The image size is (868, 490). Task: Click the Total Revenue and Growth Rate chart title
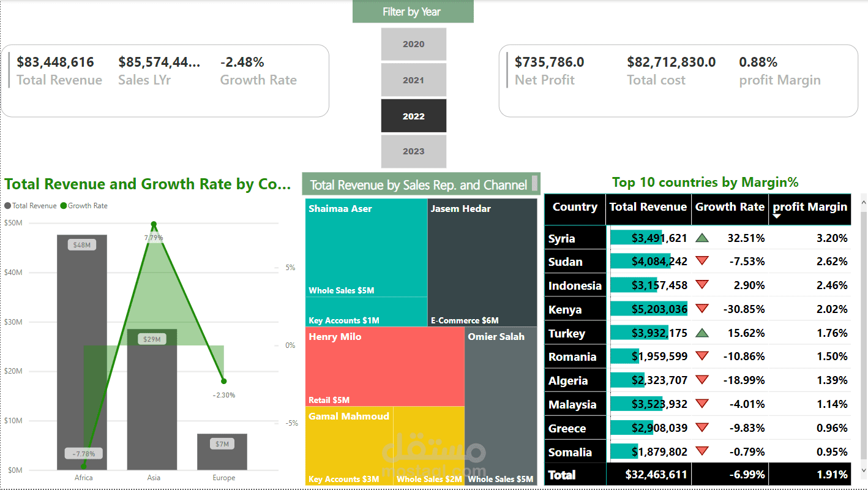[148, 184]
